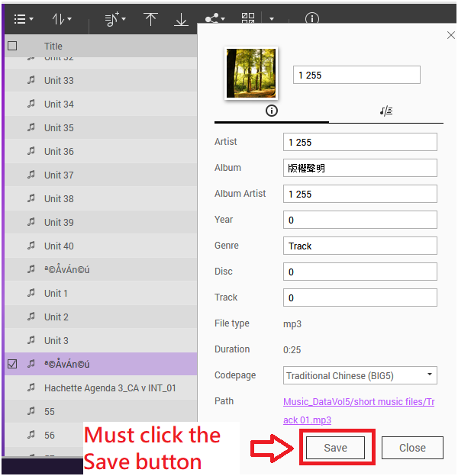Select the Unit 35 track
458x476 pixels.
pos(101,128)
